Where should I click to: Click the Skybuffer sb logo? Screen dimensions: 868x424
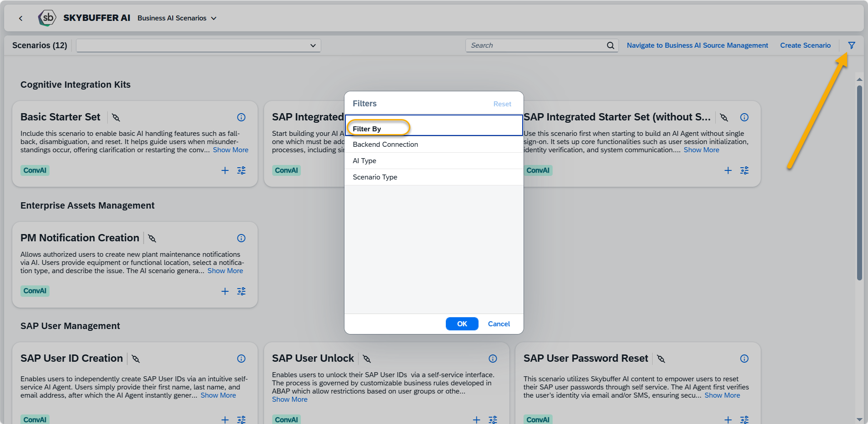tap(47, 18)
